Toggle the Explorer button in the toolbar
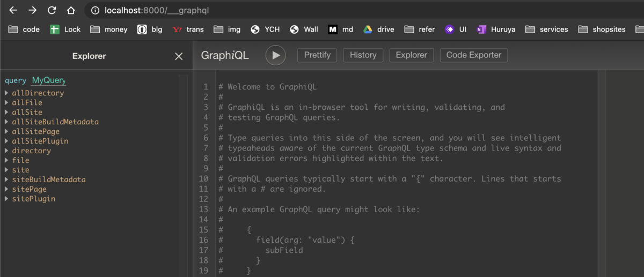The image size is (644, 277). tap(412, 55)
